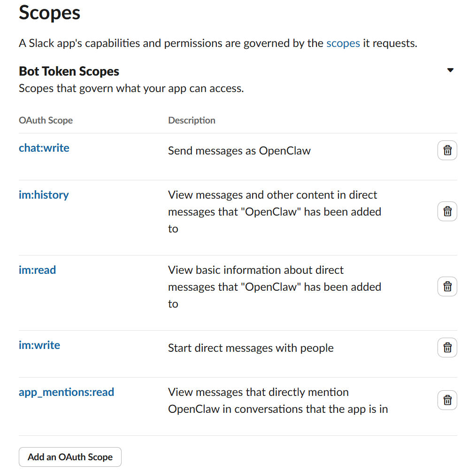Click the 'Start direct messages with people' text
This screenshot has width=476, height=472.
point(251,348)
